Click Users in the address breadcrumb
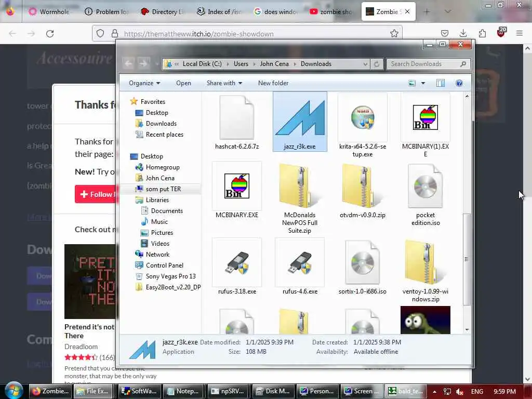Image resolution: width=532 pixels, height=399 pixels. [x=241, y=64]
